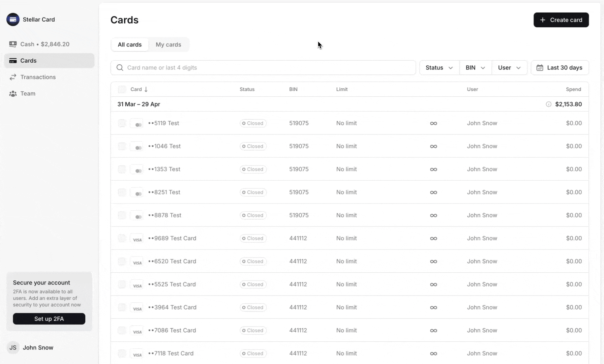The width and height of the screenshot is (604, 364).
Task: Click the Team people icon in sidebar
Action: click(13, 94)
